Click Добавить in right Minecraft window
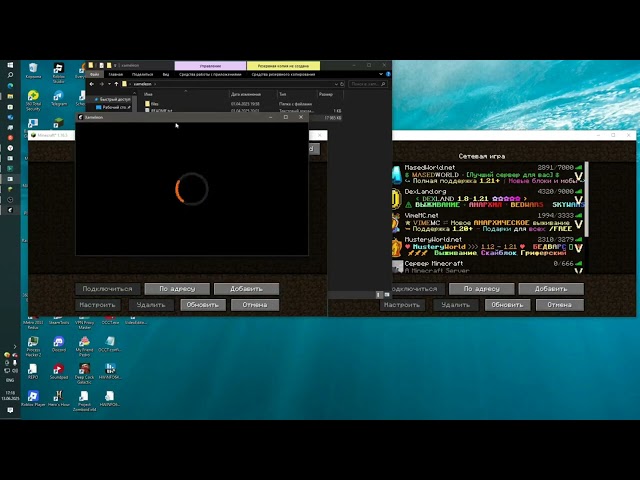 (x=551, y=289)
